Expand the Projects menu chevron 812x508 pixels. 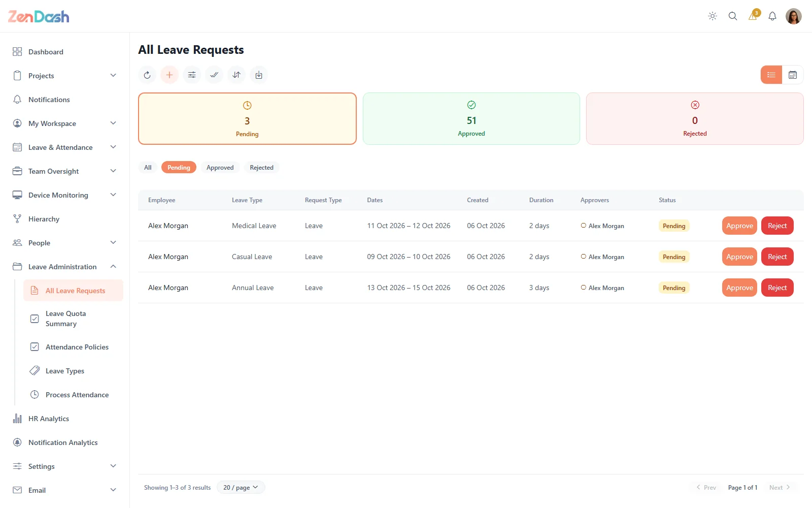pos(113,76)
